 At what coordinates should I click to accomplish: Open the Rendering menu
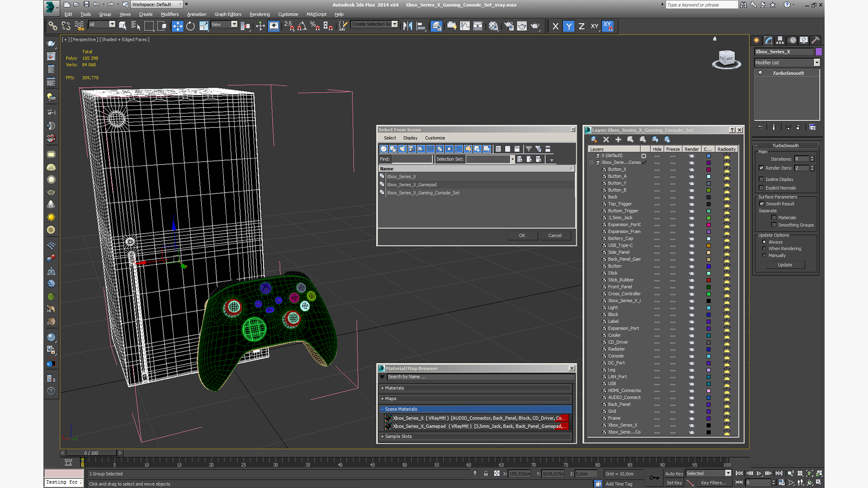click(x=259, y=14)
